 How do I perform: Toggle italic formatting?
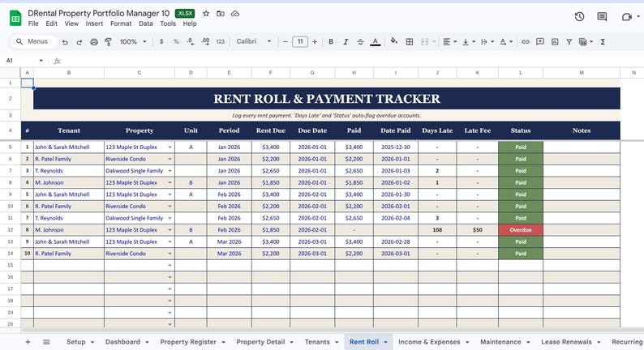[346, 42]
